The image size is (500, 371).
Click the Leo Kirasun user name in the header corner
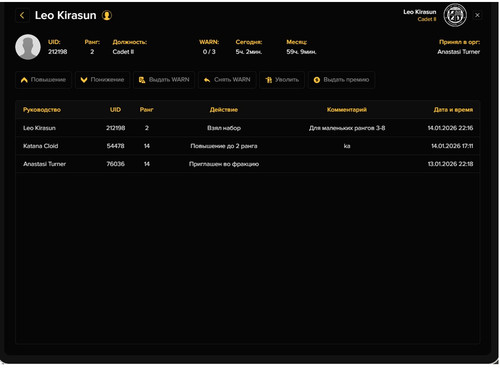(x=419, y=12)
